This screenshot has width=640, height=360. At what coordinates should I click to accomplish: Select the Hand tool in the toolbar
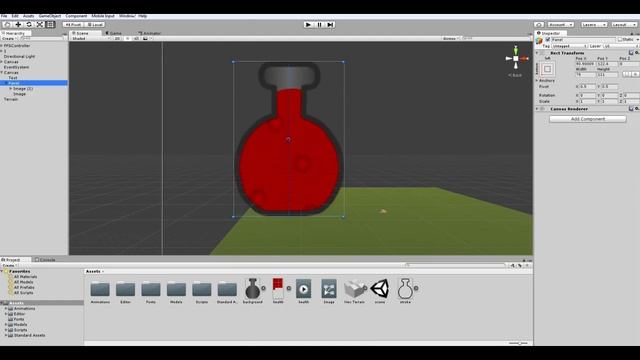7,24
